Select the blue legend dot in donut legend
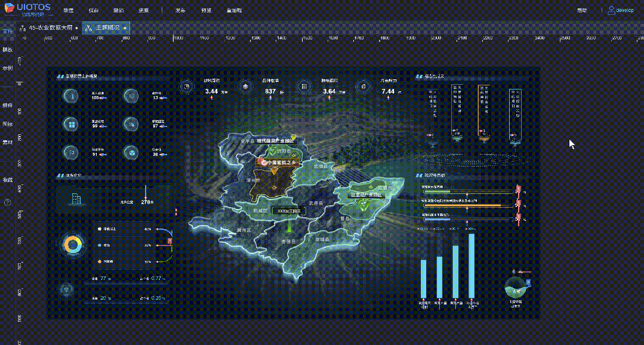644x345 pixels. point(100,245)
